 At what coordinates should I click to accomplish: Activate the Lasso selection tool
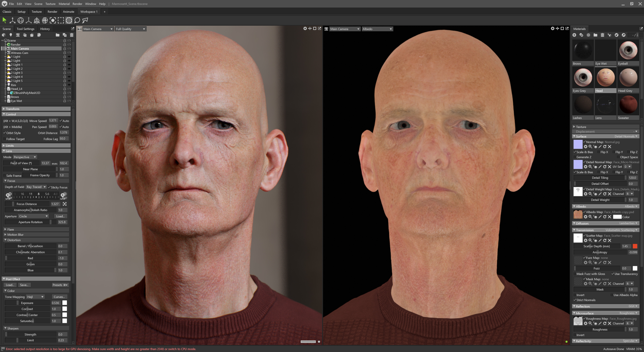click(x=77, y=20)
